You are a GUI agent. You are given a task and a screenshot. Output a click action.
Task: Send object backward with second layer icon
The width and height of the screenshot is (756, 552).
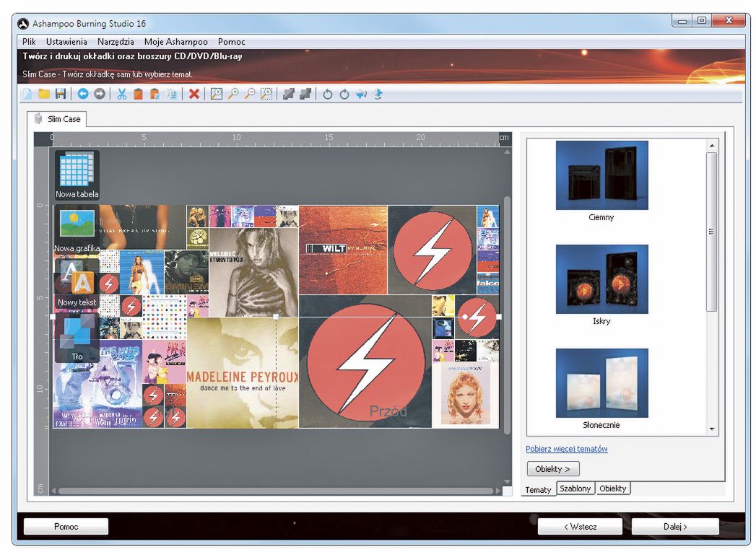pyautogui.click(x=305, y=94)
